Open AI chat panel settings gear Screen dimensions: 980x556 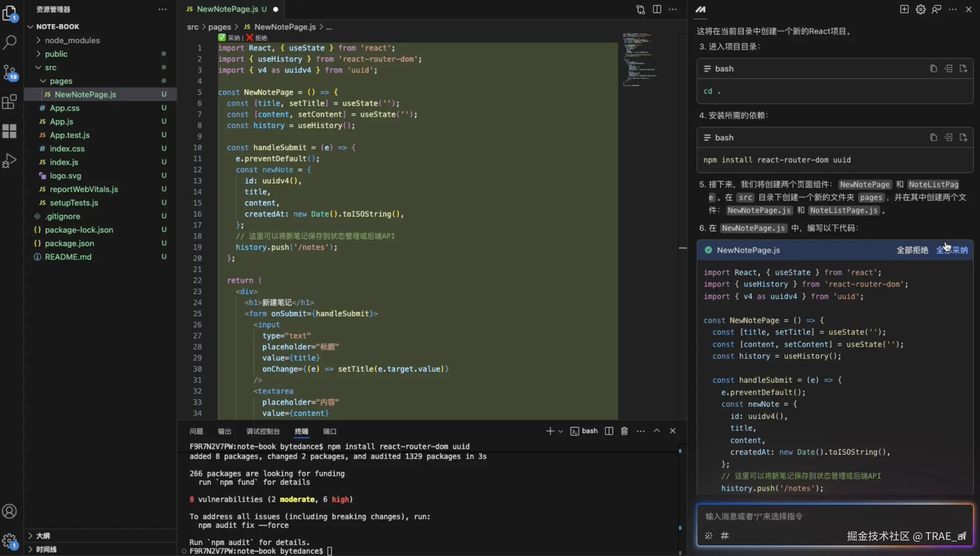(920, 9)
